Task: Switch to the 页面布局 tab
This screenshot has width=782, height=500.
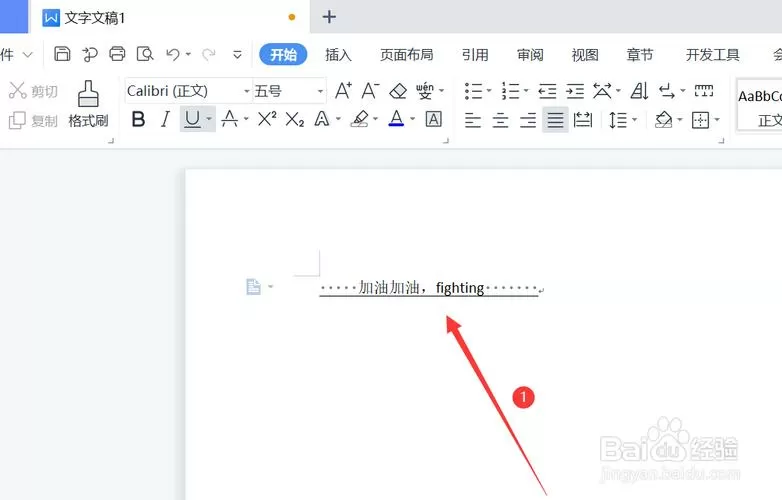Action: 406,54
